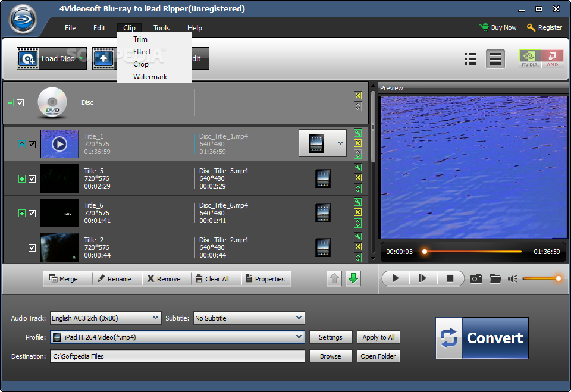Choose Effect from the Clip menu
Image resolution: width=571 pixels, height=392 pixels.
(155, 52)
